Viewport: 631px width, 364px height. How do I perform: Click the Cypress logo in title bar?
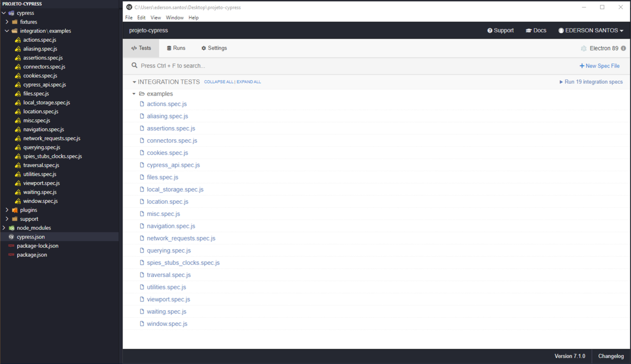(129, 7)
